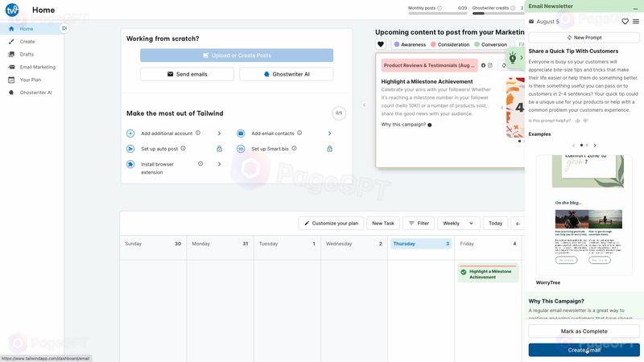The image size is (644, 362).
Task: Click info icon beside Why this campaign?
Action: pos(430,125)
